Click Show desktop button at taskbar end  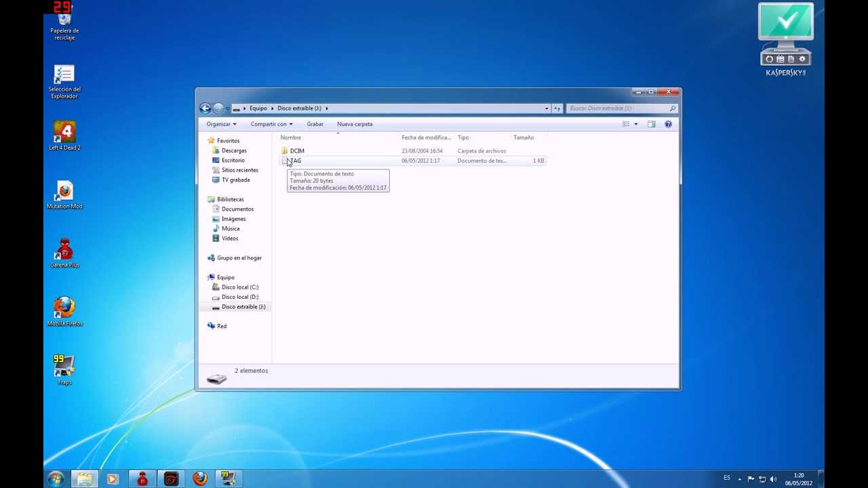click(x=821, y=479)
